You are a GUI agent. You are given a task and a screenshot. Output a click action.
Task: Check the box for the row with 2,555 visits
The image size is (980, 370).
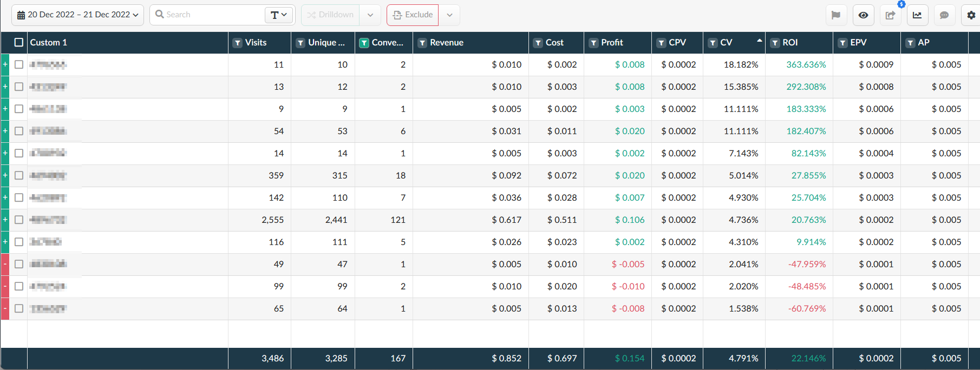point(19,220)
